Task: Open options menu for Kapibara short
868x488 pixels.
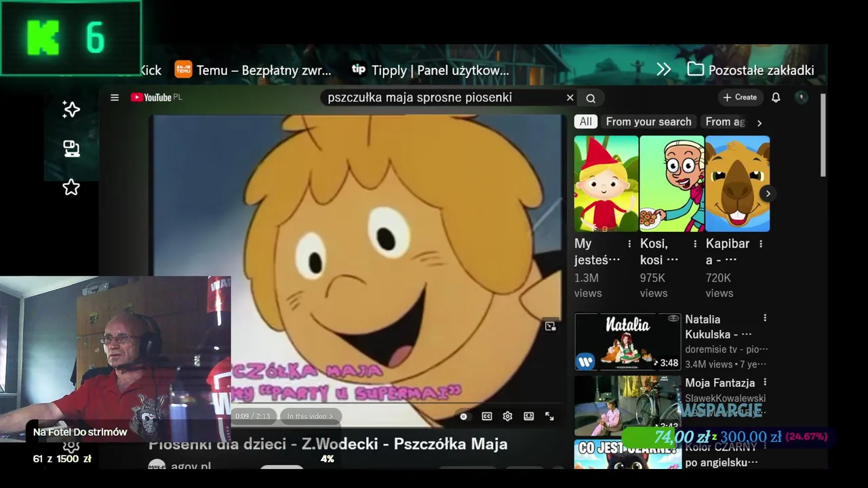Action: click(761, 244)
